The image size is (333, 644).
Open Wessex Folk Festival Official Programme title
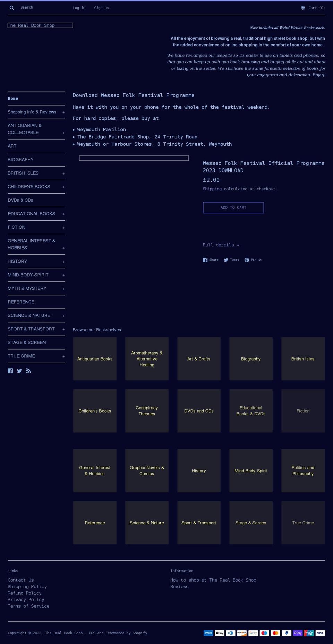pos(264,167)
